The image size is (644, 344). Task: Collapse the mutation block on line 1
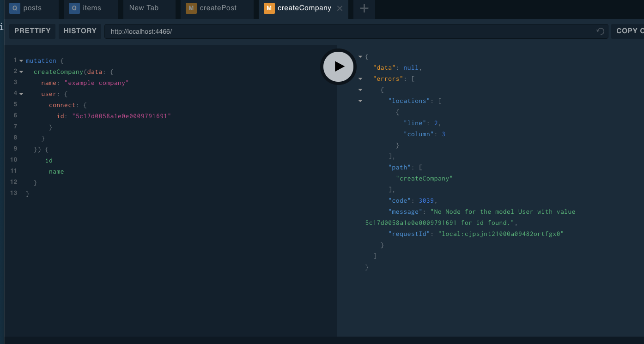(x=21, y=61)
